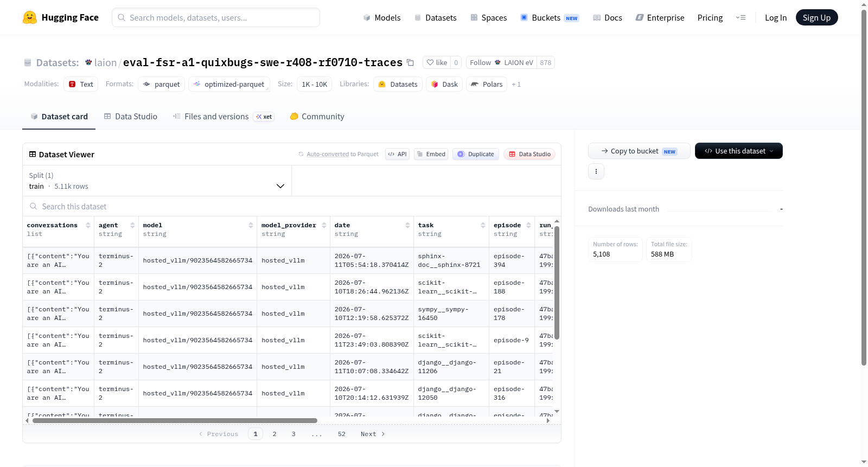868x467 pixels.
Task: Click the page vertical scrollbar
Action: 864,187
